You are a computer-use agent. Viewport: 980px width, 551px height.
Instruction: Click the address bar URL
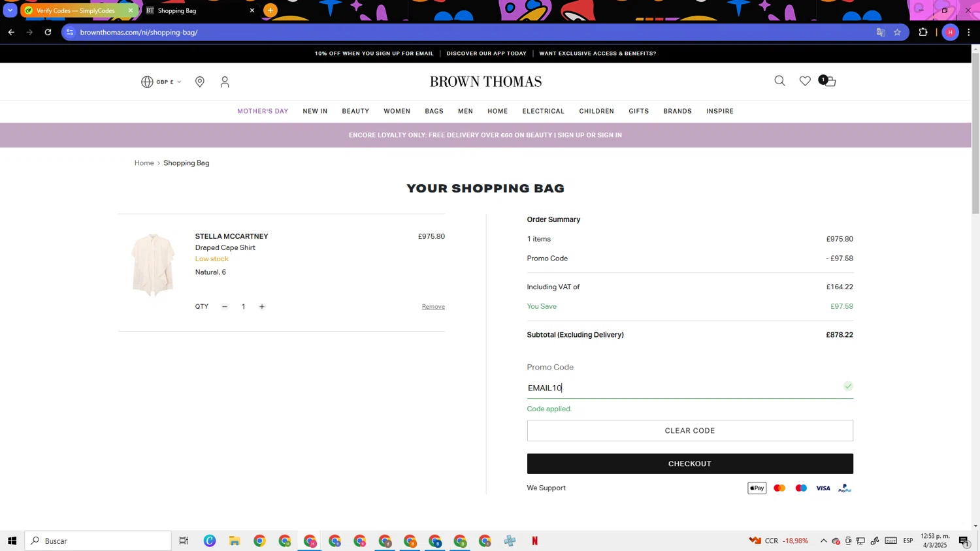pos(139,32)
